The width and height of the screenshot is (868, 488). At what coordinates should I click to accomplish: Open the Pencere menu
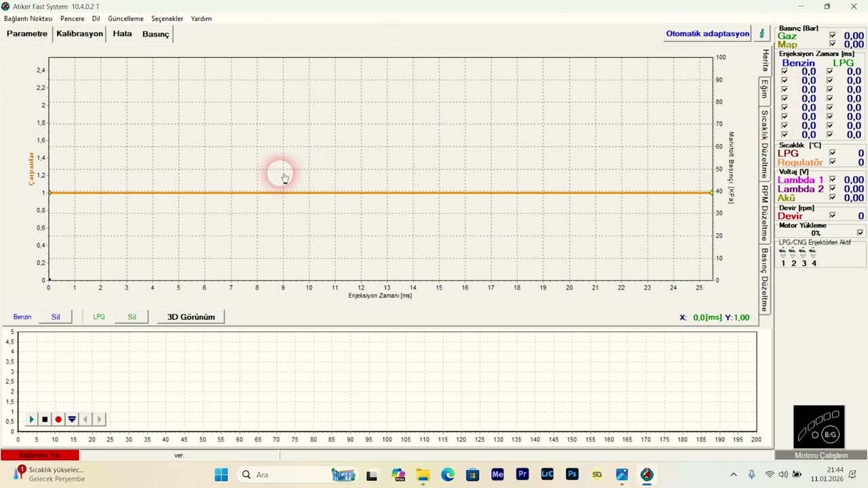click(73, 19)
